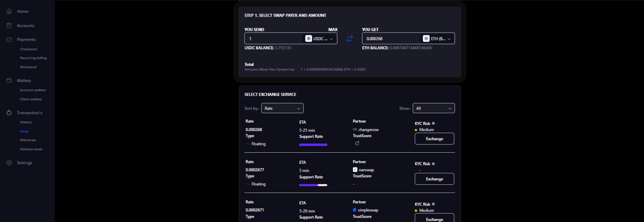The image size is (644, 222).
Task: Click the Wallets icon in sidebar
Action: (x=9, y=81)
